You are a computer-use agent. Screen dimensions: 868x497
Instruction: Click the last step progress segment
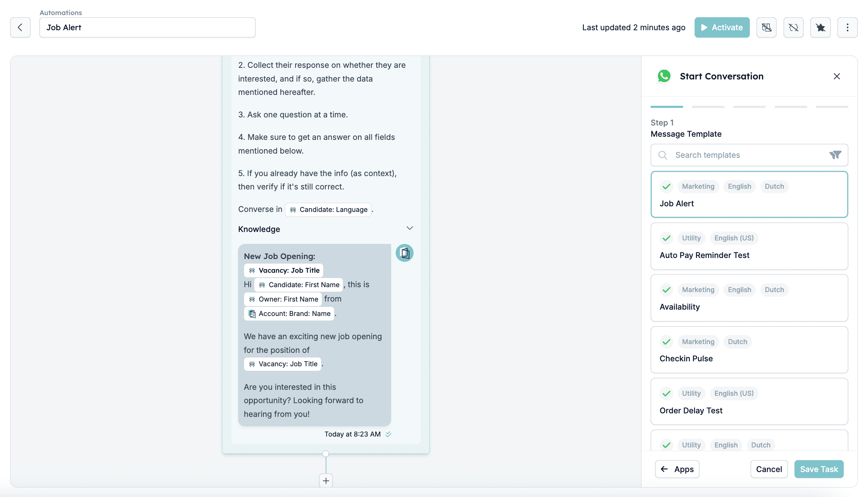point(832,106)
